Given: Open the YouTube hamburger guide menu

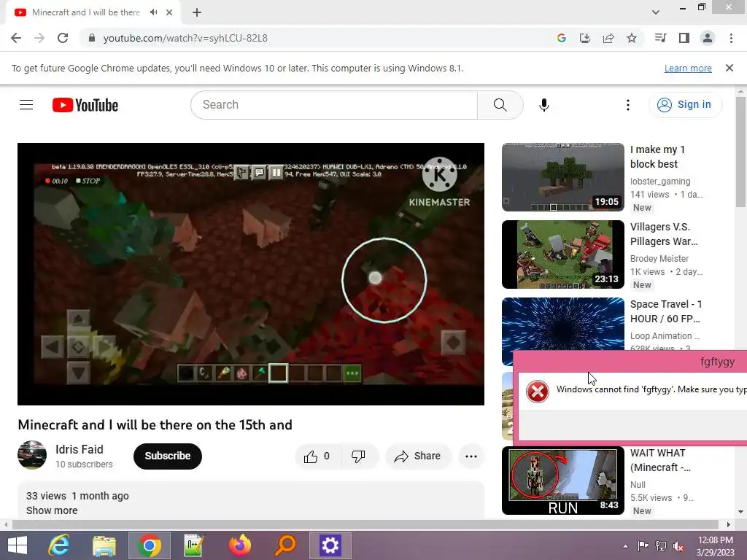Looking at the screenshot, I should [26, 105].
